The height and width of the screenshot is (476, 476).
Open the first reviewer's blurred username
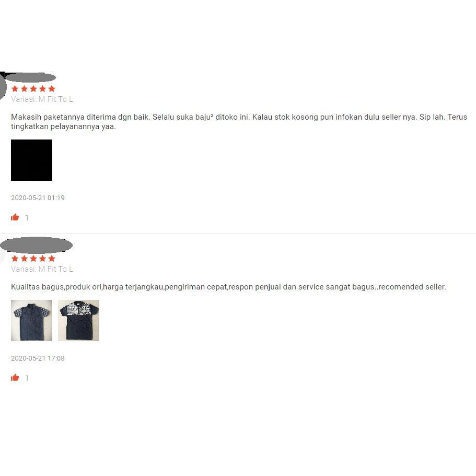30,77
